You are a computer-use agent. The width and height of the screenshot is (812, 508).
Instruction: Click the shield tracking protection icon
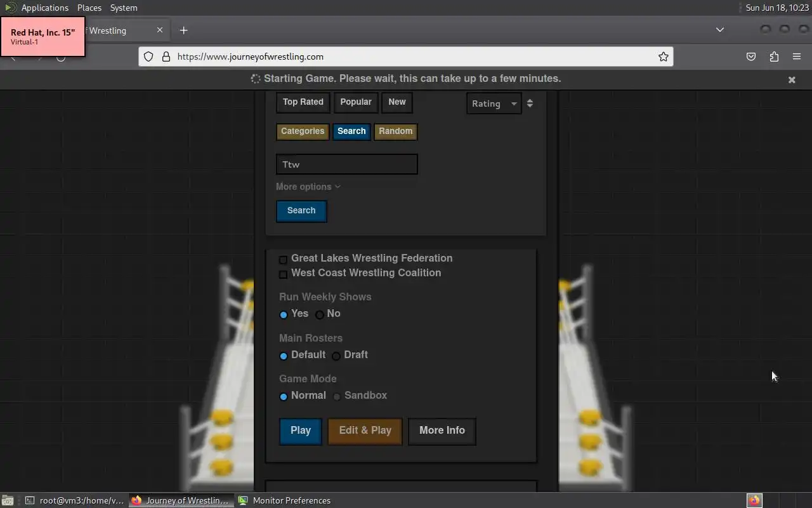point(148,57)
